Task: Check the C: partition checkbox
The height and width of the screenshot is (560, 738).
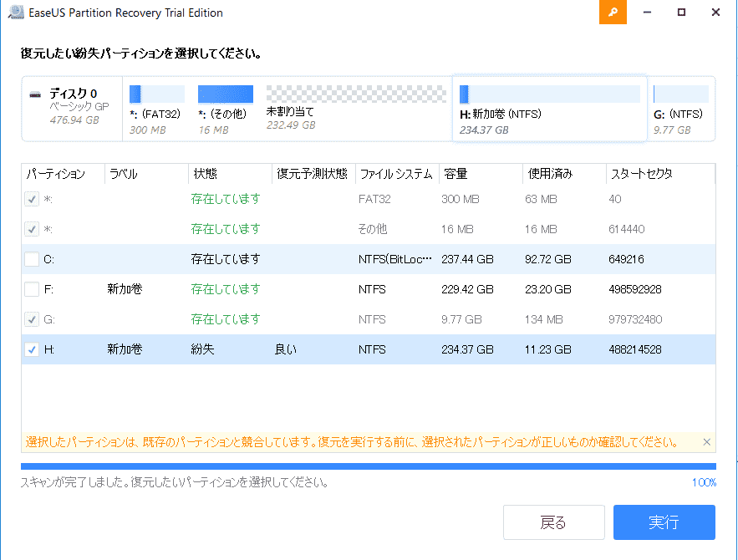Action: [x=32, y=260]
